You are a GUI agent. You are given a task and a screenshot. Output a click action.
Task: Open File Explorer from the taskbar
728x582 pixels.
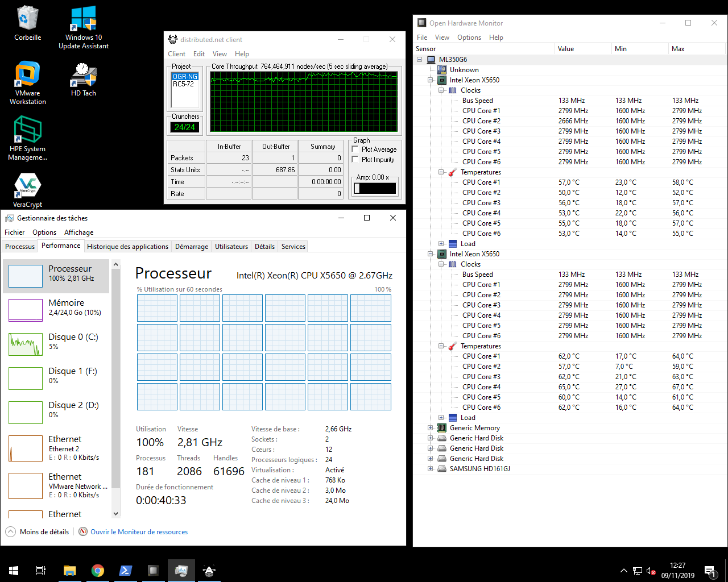(x=69, y=570)
